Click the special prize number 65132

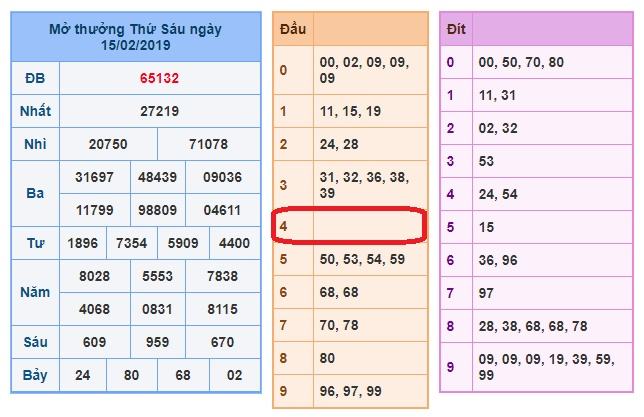[x=160, y=78]
